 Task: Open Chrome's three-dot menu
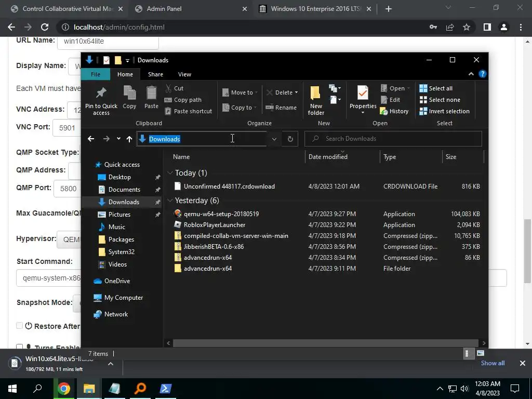pyautogui.click(x=521, y=27)
